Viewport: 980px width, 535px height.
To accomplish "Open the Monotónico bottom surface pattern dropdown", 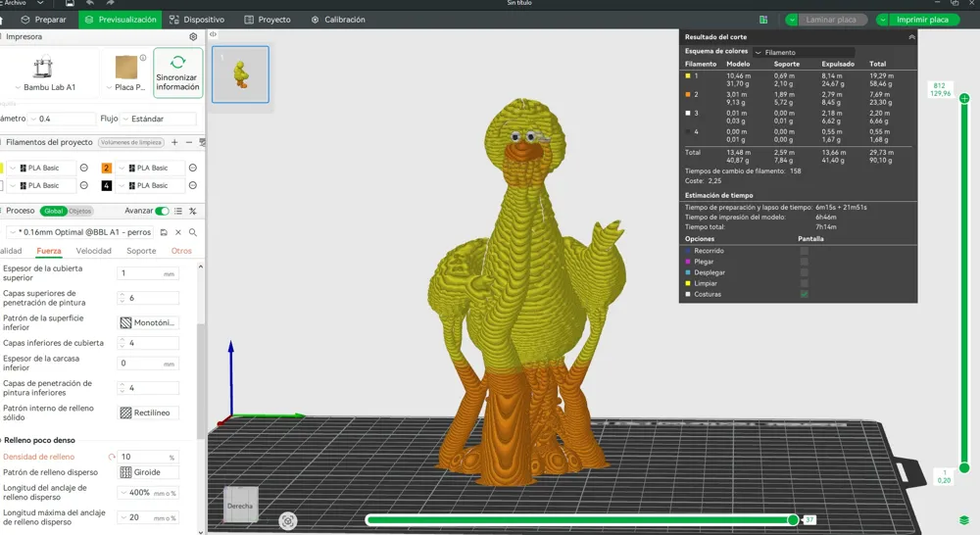I will point(149,323).
